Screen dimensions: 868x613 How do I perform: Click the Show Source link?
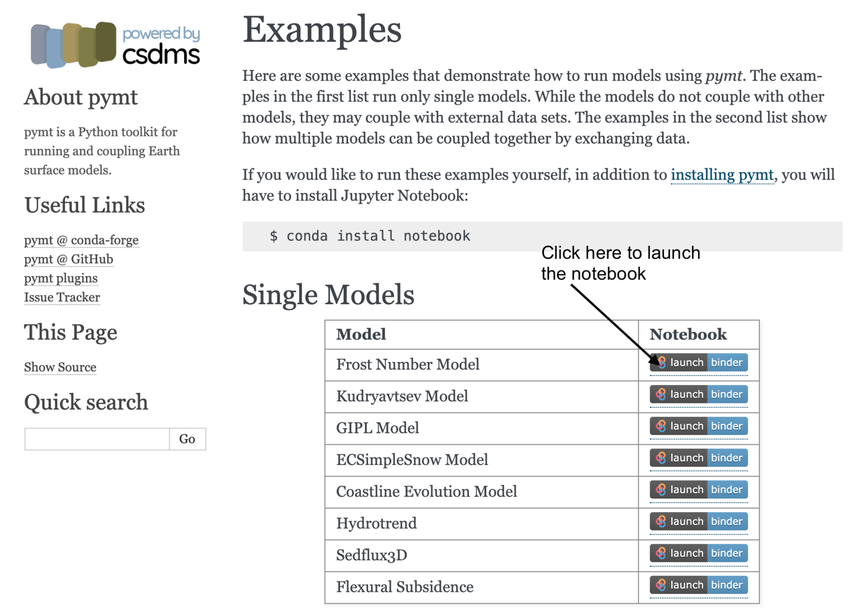pos(60,367)
